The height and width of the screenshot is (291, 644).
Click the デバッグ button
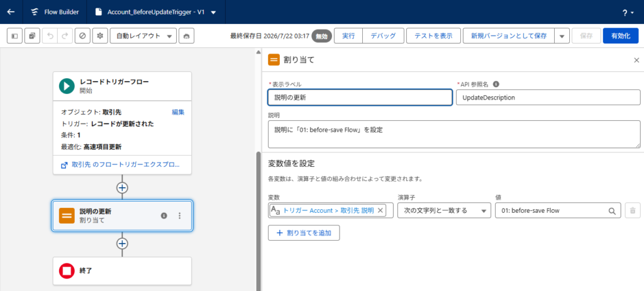pyautogui.click(x=383, y=36)
